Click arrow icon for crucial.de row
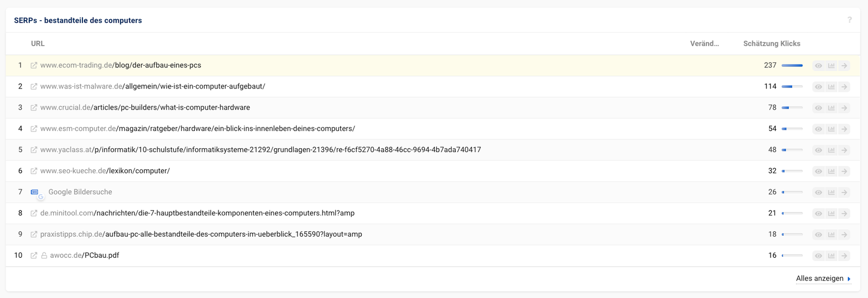Viewport: 868px width, 298px height. coord(844,108)
